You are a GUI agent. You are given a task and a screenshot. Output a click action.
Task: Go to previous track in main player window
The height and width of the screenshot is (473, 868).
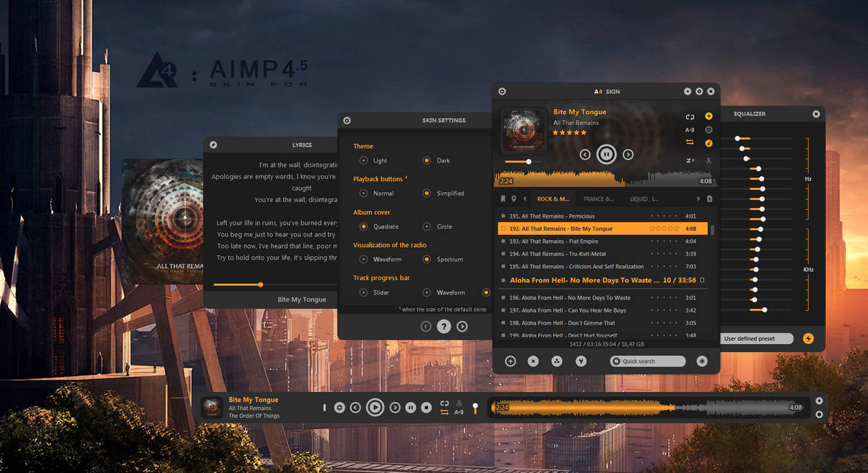[585, 154]
